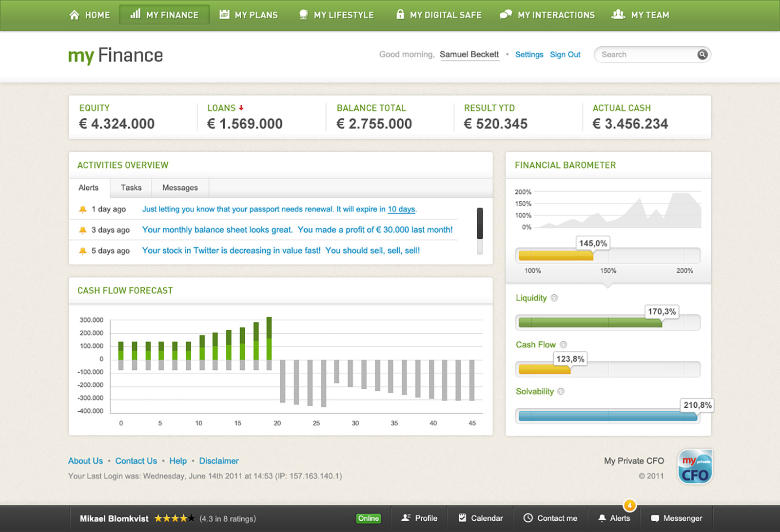Click the Online status badge

[x=369, y=518]
